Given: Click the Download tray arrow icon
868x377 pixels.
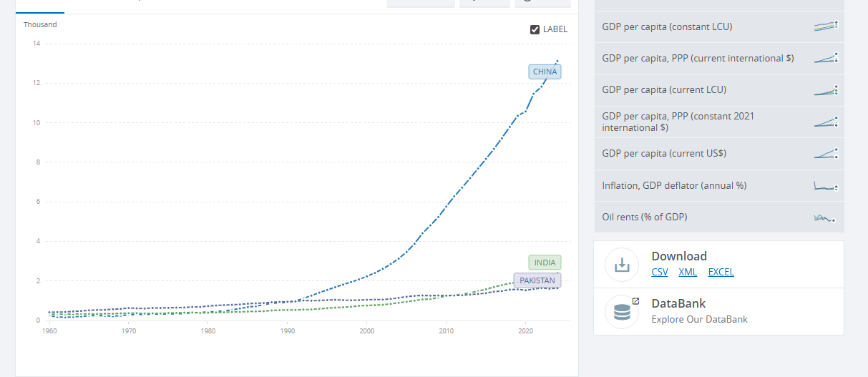Looking at the screenshot, I should click(x=622, y=264).
